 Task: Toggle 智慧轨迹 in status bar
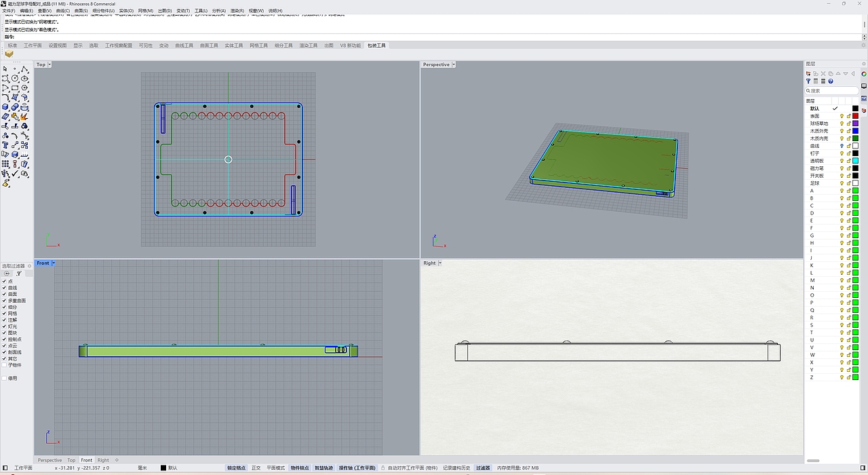[x=323, y=468]
